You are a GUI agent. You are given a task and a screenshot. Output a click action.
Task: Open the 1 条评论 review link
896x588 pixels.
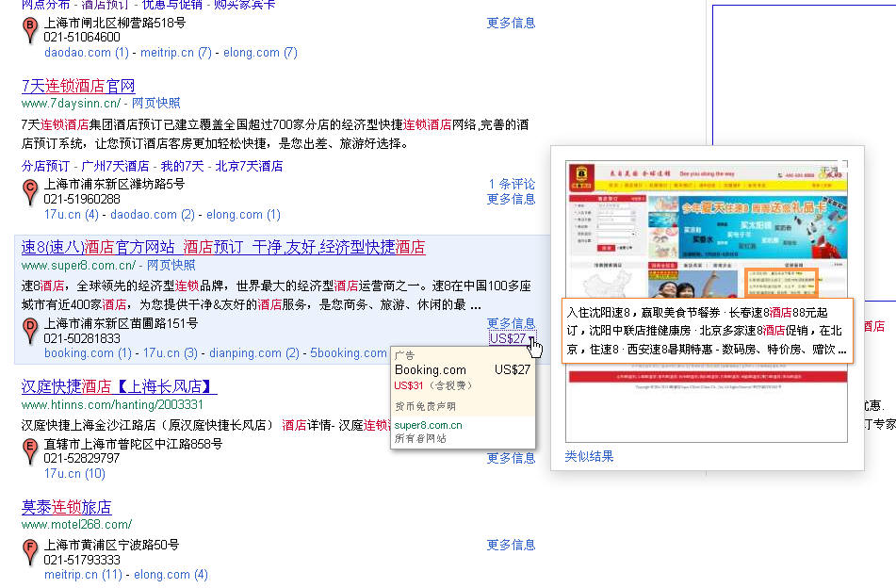512,184
